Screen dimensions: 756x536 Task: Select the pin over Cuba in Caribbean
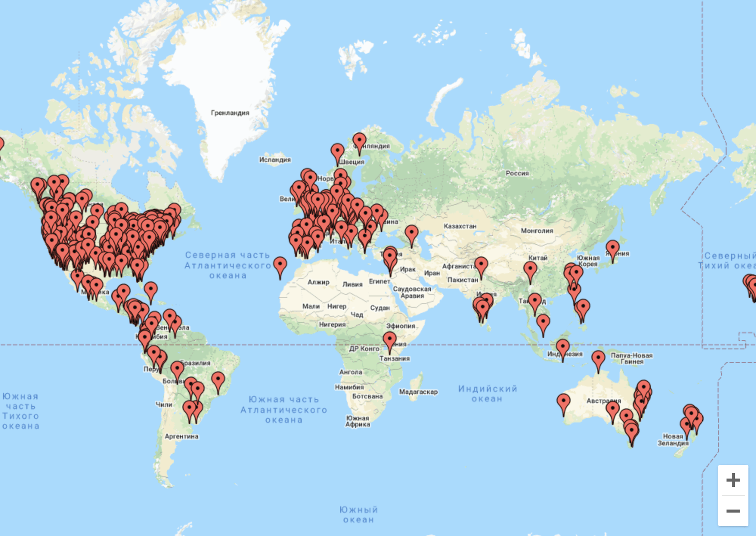[151, 293]
